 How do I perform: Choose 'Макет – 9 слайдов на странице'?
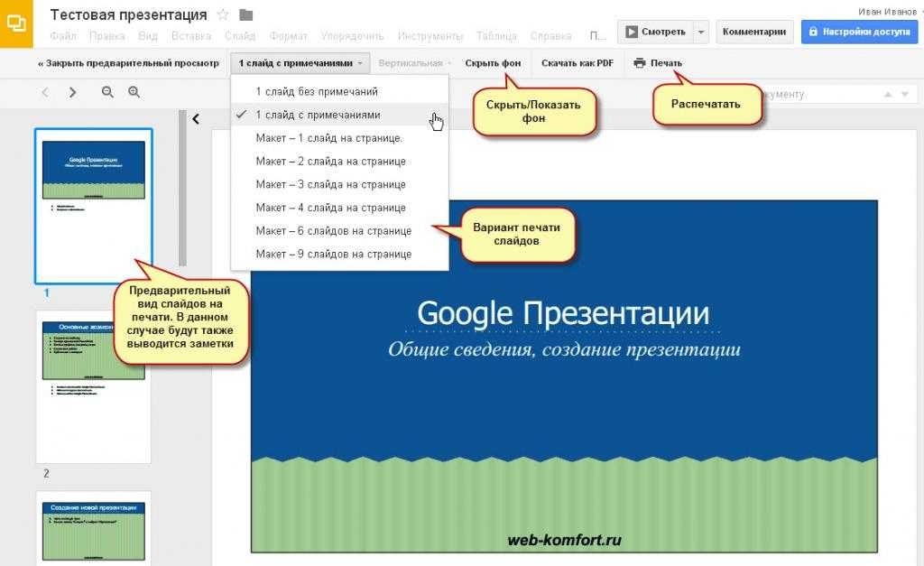(x=339, y=254)
